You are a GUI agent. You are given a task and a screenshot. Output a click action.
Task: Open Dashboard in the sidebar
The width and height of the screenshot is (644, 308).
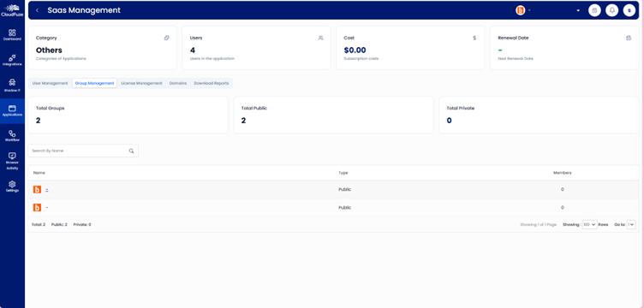tap(12, 34)
